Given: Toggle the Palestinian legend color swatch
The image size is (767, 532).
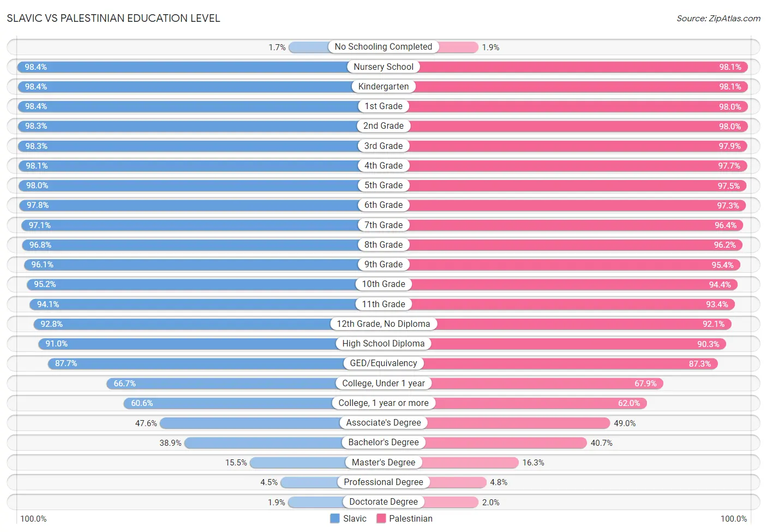Looking at the screenshot, I should point(381,518).
